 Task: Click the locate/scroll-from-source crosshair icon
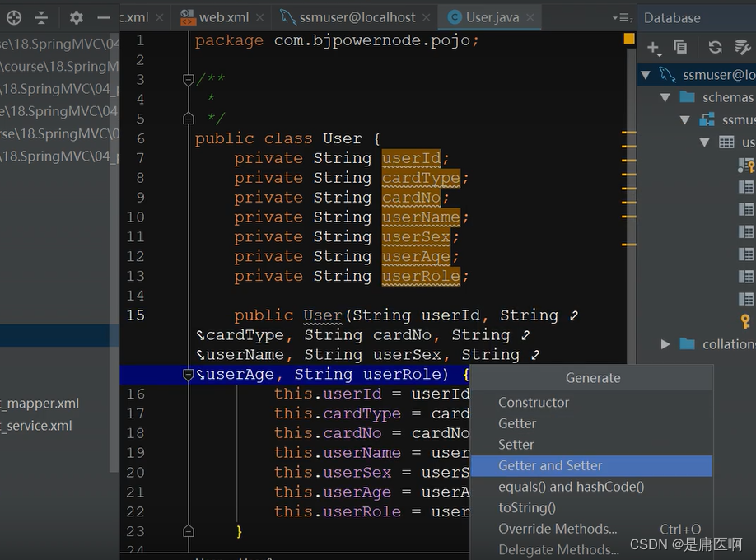14,18
